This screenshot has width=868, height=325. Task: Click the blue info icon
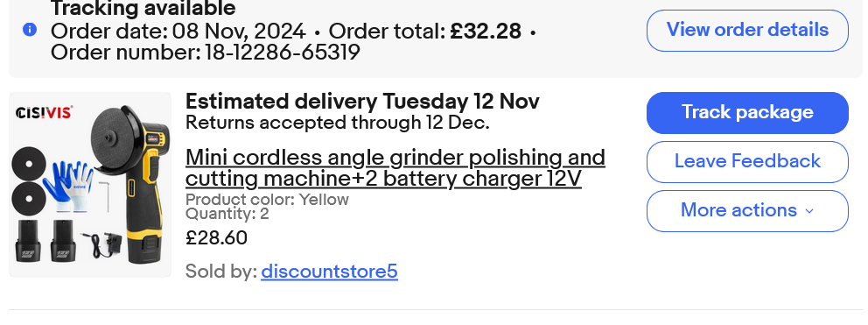pos(30,30)
